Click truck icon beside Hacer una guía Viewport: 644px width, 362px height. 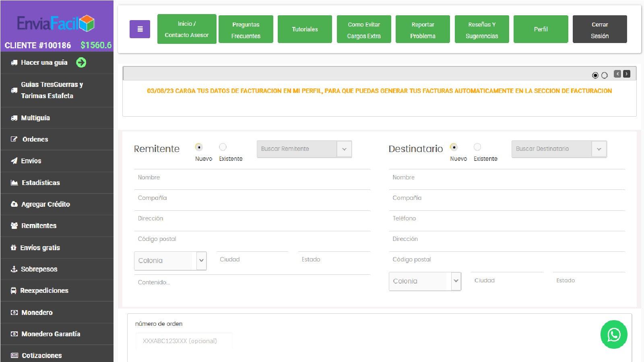(x=14, y=62)
